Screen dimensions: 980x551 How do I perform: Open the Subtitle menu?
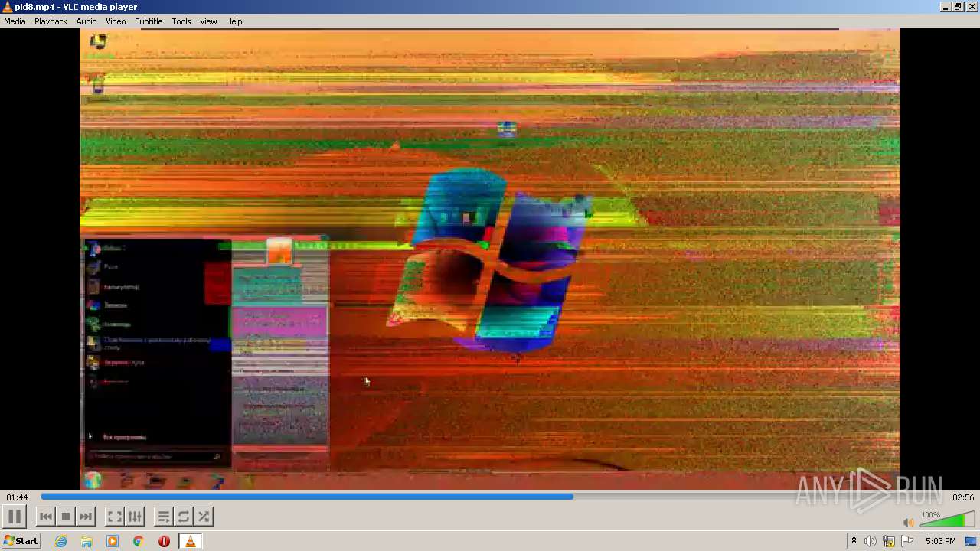click(x=149, y=21)
